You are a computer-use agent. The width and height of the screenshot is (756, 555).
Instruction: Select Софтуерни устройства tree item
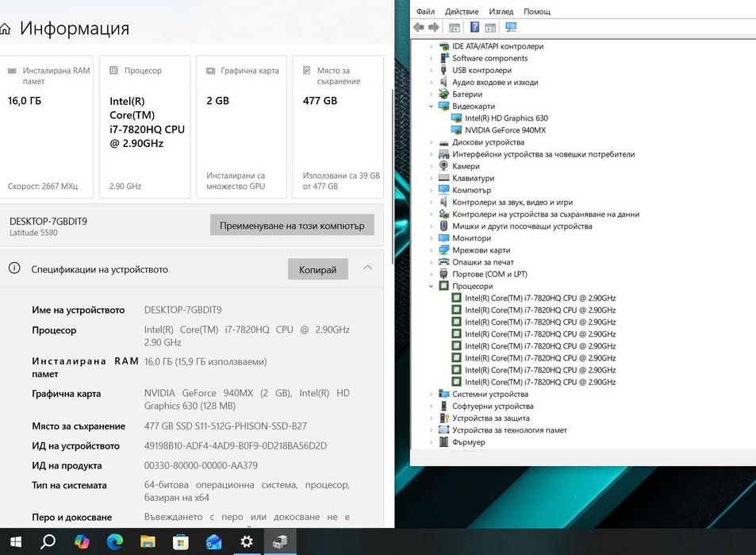[x=493, y=407]
